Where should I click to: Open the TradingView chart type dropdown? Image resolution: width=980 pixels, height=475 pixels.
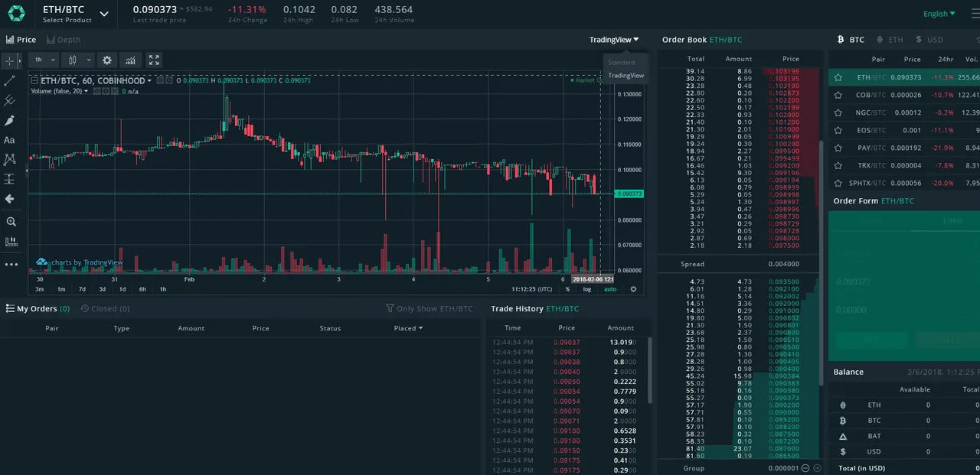coord(614,40)
